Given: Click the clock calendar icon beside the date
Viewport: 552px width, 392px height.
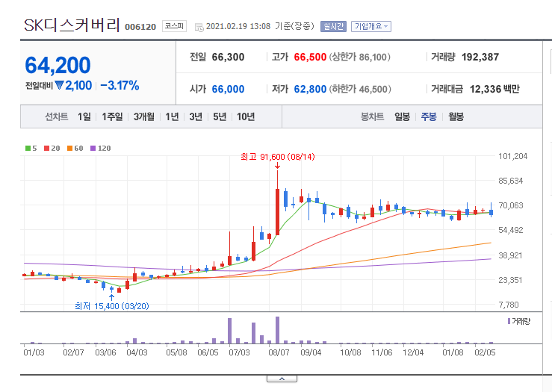Looking at the screenshot, I should [x=199, y=27].
